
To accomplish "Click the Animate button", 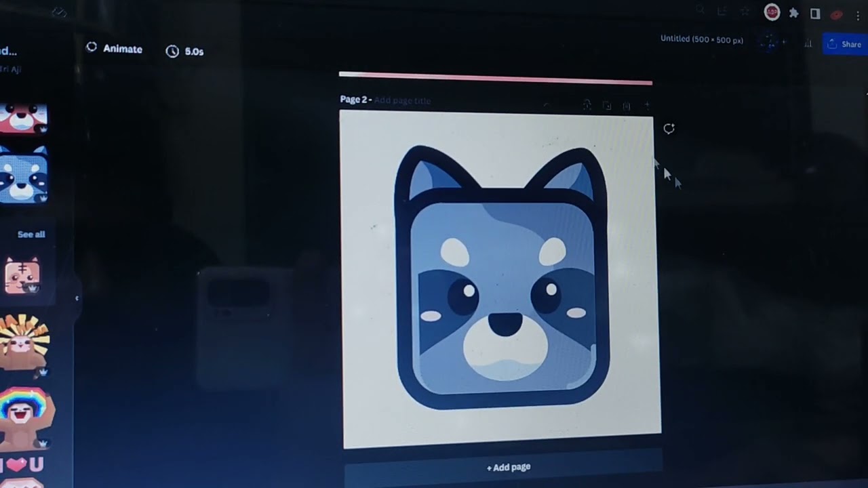I will pyautogui.click(x=114, y=49).
